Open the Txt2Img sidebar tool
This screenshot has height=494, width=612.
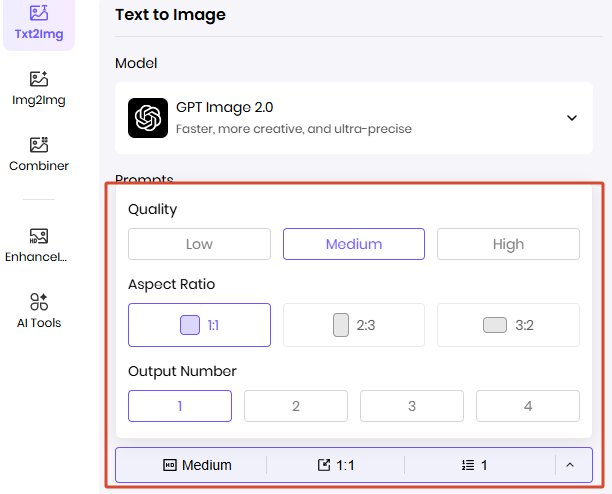tap(39, 23)
